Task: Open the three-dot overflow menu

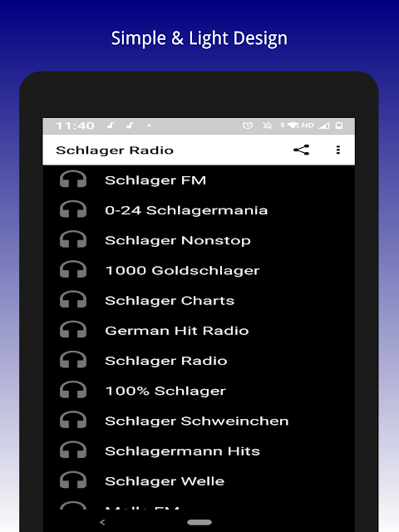Action: point(337,150)
